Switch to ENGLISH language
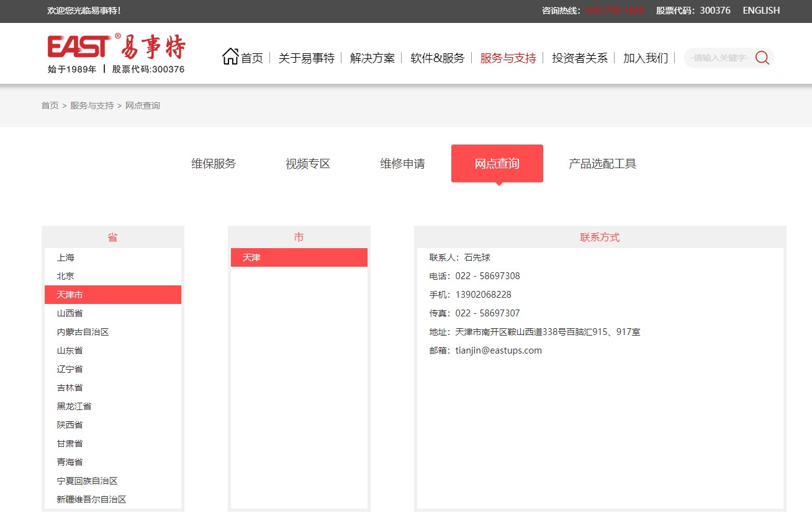The height and width of the screenshot is (531, 812). tap(761, 11)
